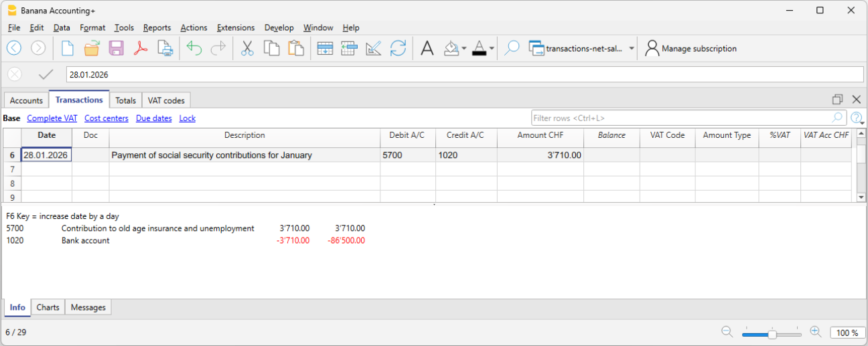Open the Data menu
The height and width of the screenshot is (346, 868).
click(62, 27)
